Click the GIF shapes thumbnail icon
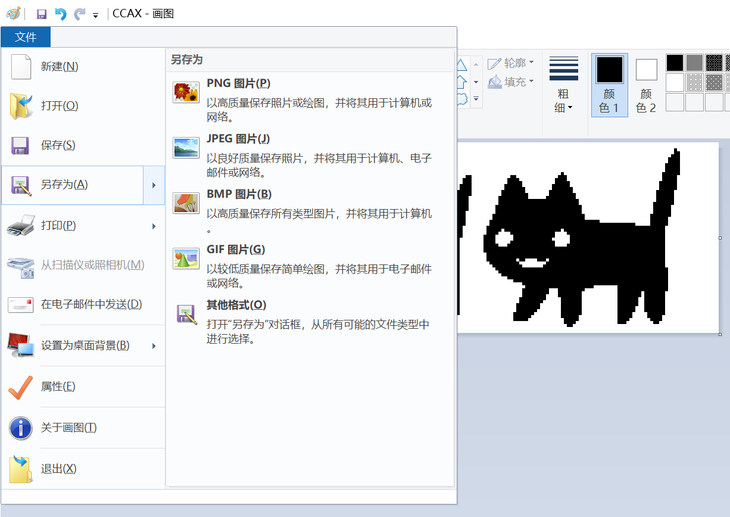The image size is (730, 517). click(x=186, y=258)
